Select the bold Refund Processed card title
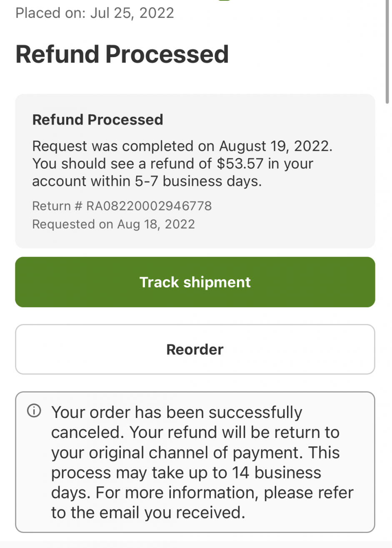 (x=97, y=120)
